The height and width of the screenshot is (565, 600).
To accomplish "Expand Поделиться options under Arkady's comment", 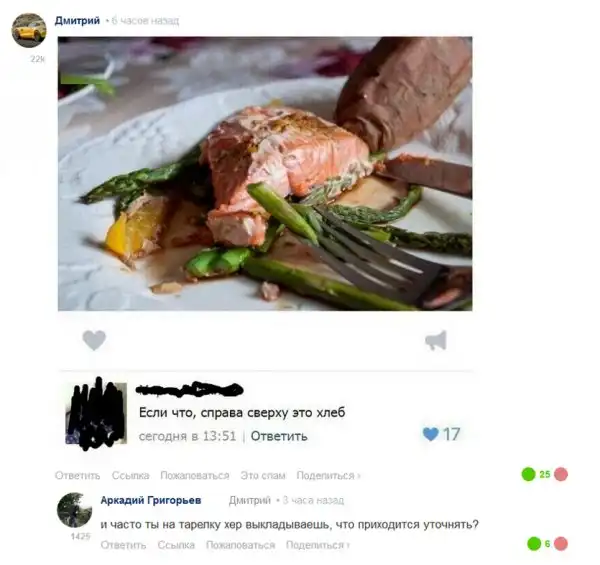I will (318, 545).
